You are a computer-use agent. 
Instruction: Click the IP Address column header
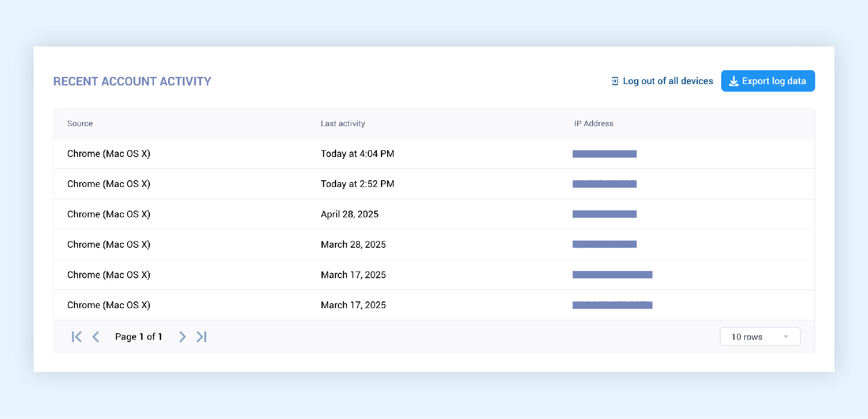[594, 123]
